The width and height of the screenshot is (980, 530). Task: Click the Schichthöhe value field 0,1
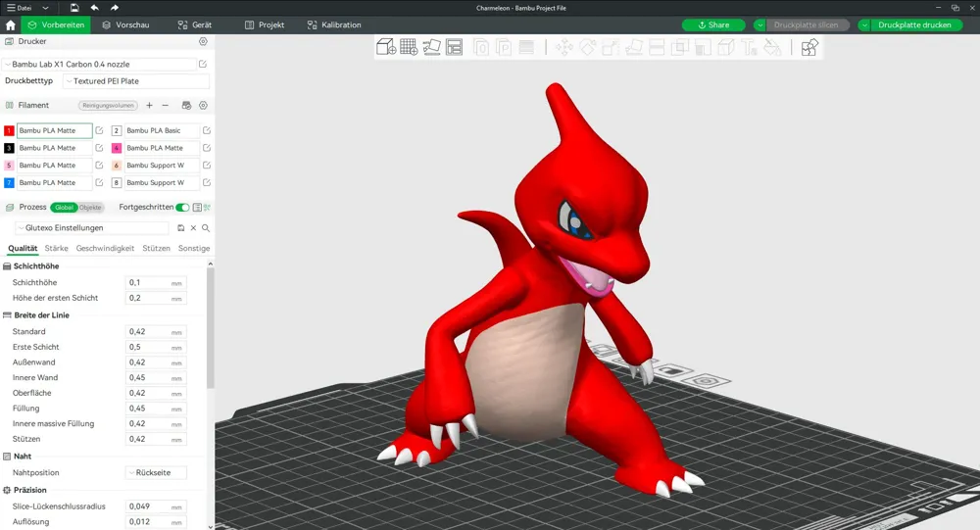156,282
